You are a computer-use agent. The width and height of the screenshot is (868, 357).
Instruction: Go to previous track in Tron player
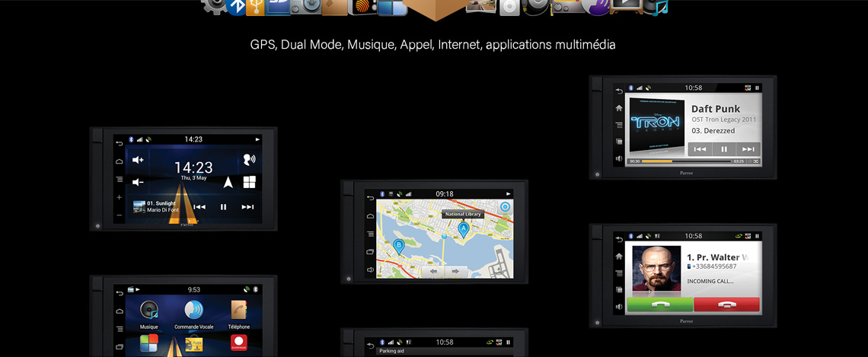coord(700,149)
